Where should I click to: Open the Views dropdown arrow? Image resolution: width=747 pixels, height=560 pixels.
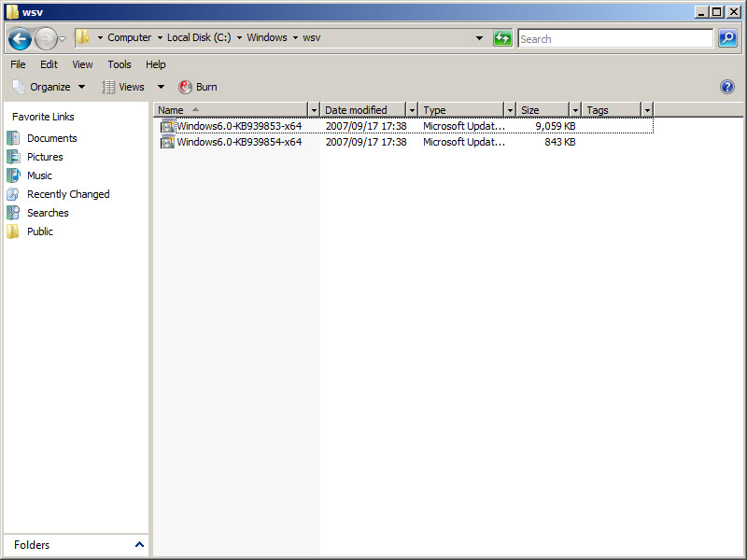[161, 87]
